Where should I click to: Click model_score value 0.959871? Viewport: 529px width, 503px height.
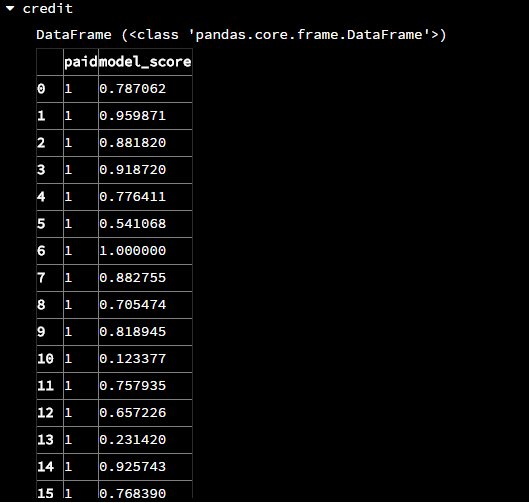pos(133,116)
